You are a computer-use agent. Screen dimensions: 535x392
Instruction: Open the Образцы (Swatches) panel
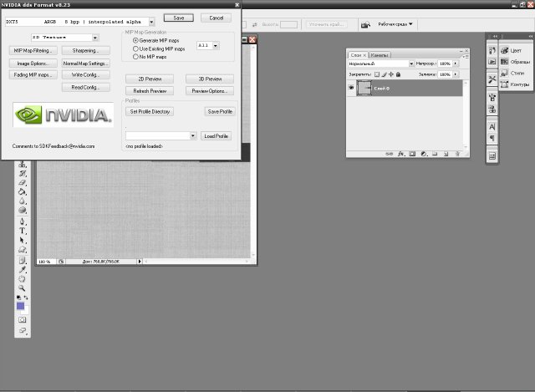point(515,62)
